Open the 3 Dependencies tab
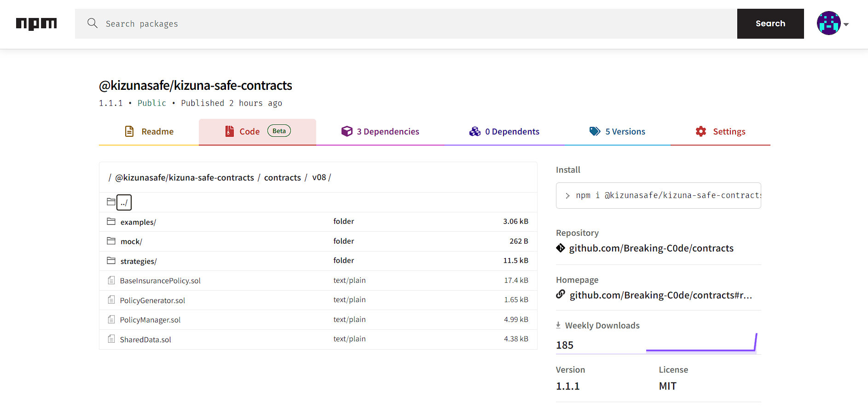The width and height of the screenshot is (868, 410). [x=380, y=132]
